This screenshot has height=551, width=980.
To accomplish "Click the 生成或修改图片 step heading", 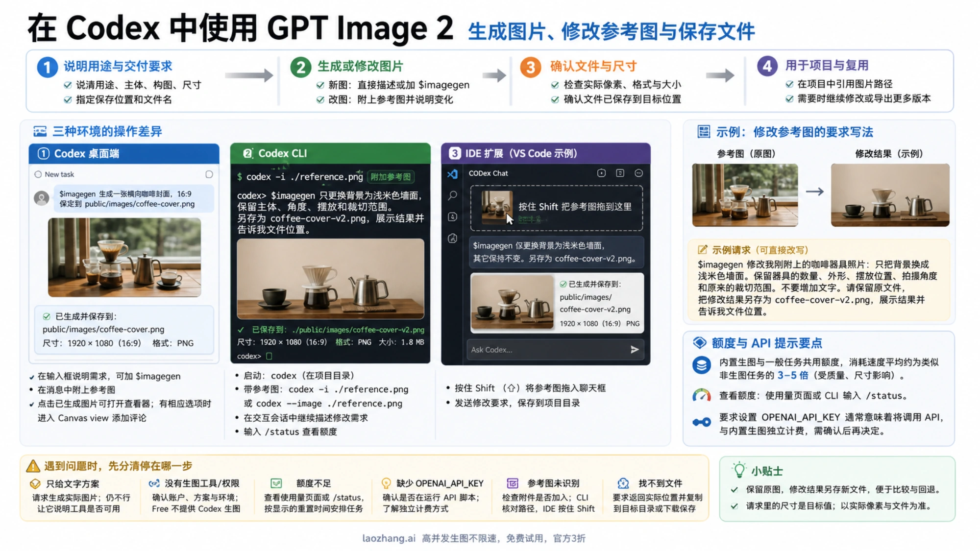I will click(x=360, y=66).
